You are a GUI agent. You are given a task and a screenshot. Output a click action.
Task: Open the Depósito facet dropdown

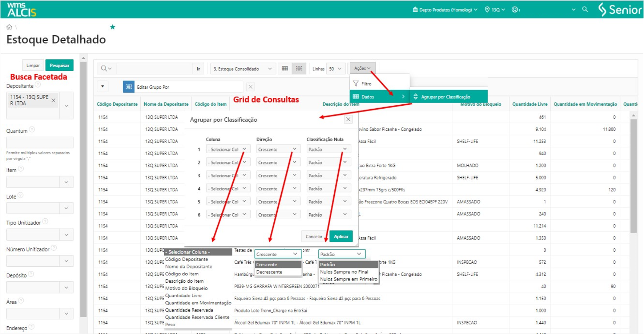pyautogui.click(x=66, y=287)
